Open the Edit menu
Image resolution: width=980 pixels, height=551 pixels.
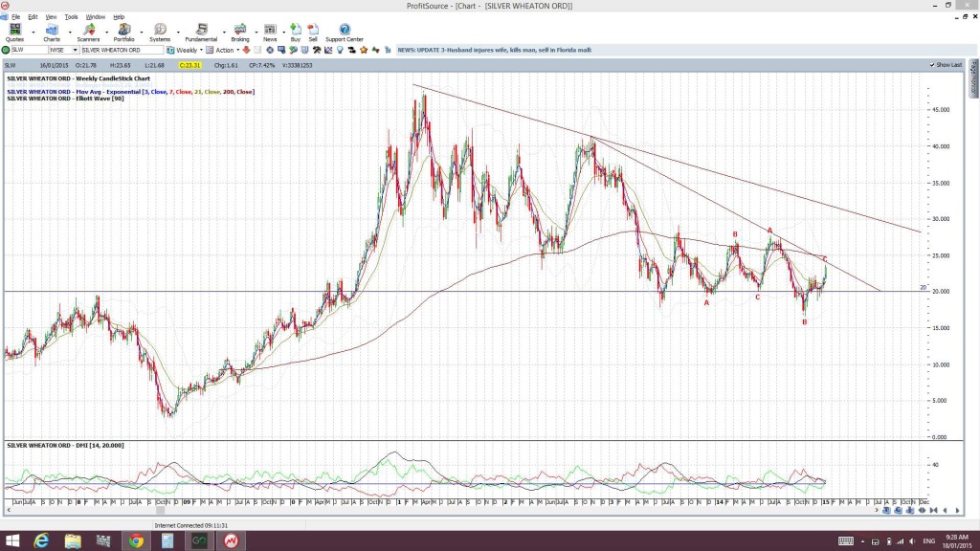[x=33, y=17]
